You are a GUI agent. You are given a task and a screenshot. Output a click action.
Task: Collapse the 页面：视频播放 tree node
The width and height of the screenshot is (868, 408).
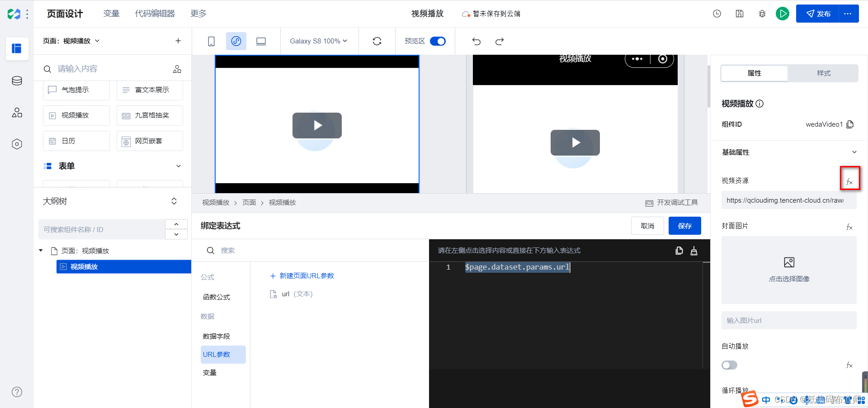point(41,251)
